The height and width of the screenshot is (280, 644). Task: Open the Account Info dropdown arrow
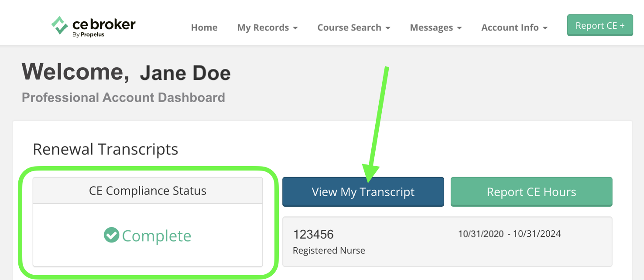click(x=545, y=28)
